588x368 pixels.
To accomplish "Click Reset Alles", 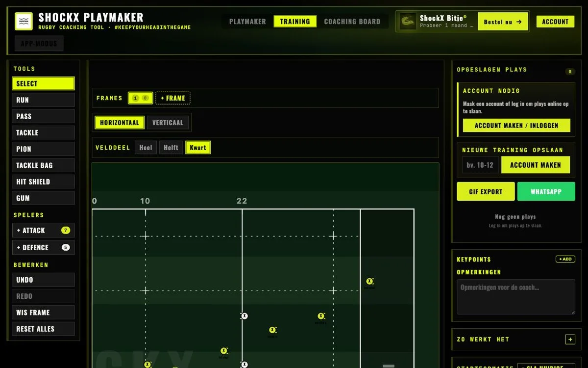I will pos(44,329).
